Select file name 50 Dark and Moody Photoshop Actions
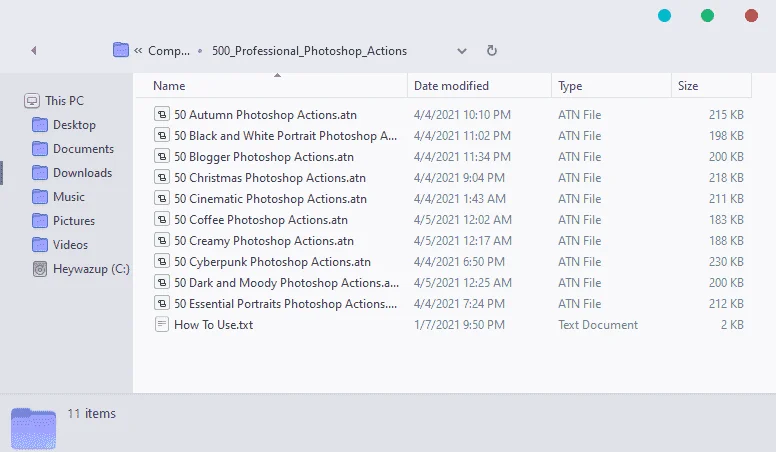Screen dimensions: 776x452 pyautogui.click(x=286, y=283)
